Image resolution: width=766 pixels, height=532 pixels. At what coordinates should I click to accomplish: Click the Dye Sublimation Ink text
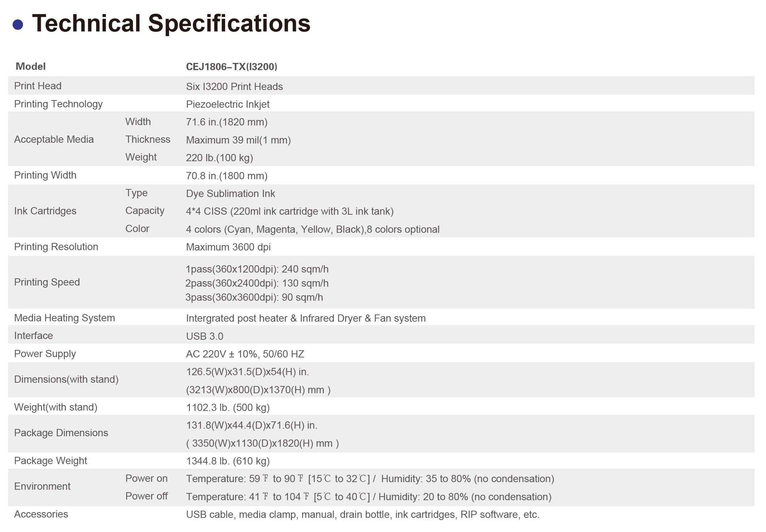coord(230,194)
